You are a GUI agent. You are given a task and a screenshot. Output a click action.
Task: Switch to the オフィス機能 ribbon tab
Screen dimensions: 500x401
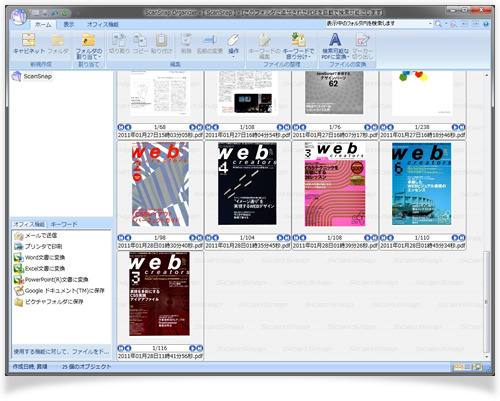coord(102,25)
